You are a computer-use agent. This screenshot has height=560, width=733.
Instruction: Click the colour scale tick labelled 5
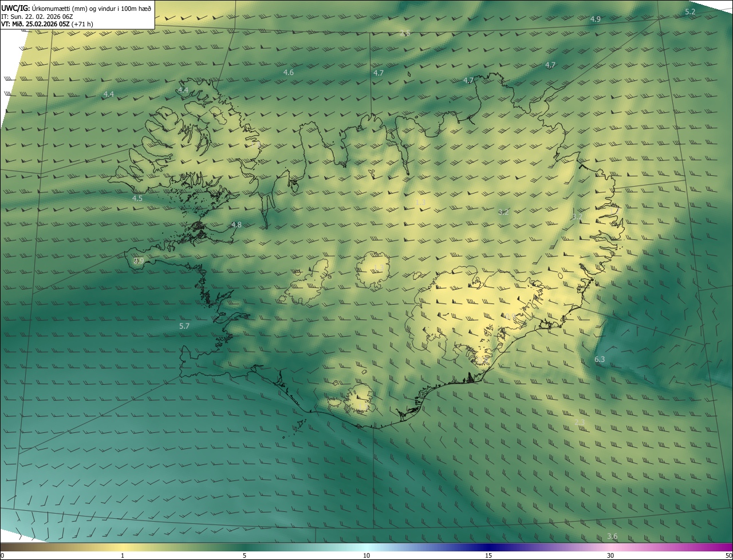coord(245,555)
